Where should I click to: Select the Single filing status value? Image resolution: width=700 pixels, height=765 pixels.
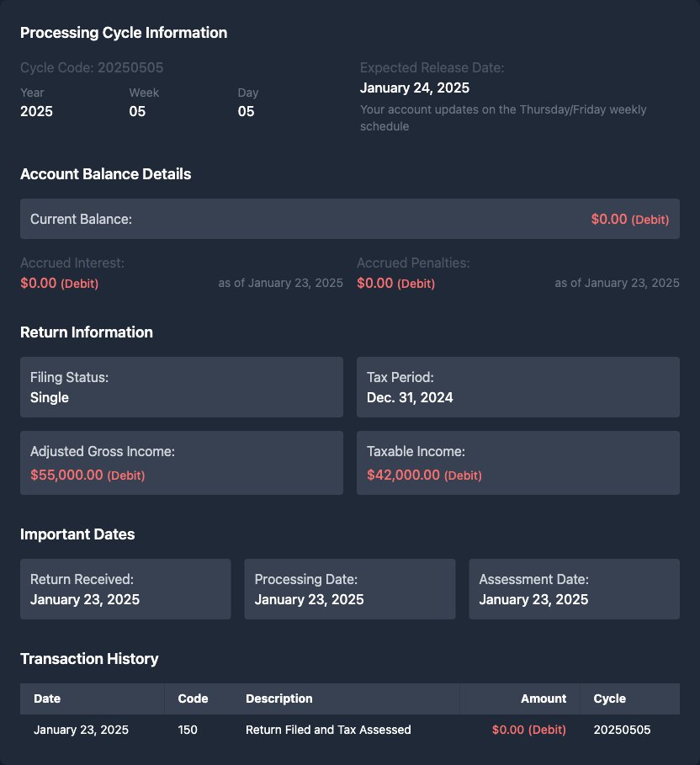click(x=50, y=397)
